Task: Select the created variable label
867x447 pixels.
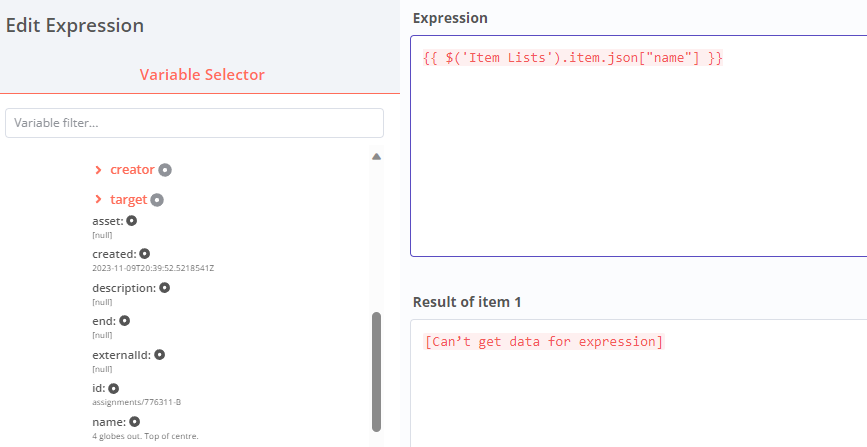Action: pos(114,254)
